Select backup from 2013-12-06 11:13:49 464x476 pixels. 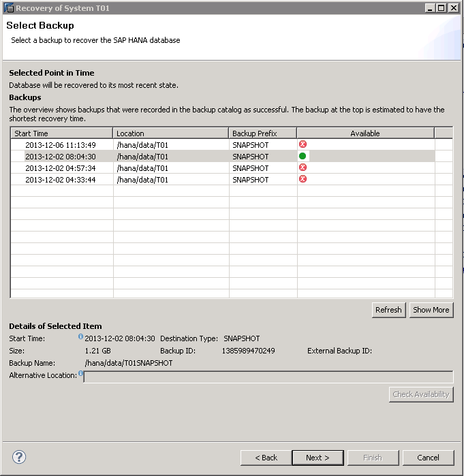coord(60,145)
